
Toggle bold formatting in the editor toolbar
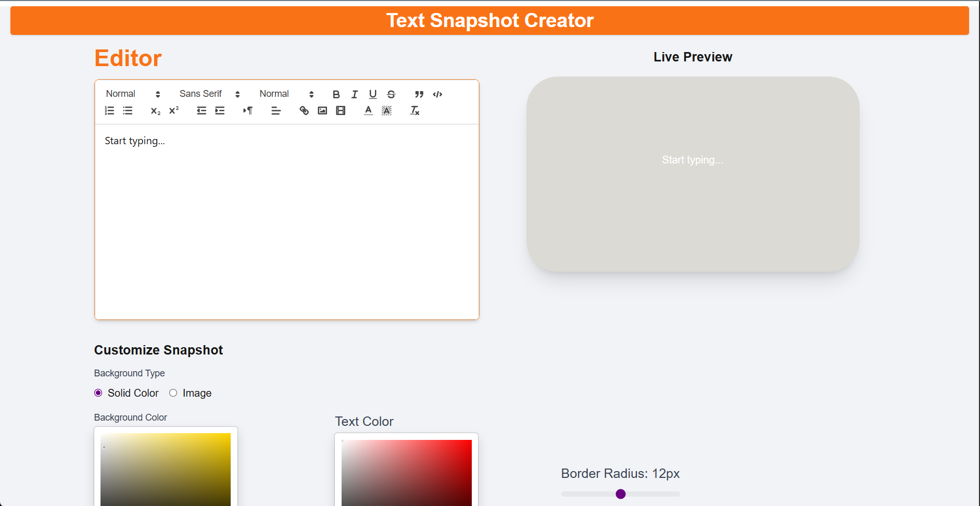[336, 94]
